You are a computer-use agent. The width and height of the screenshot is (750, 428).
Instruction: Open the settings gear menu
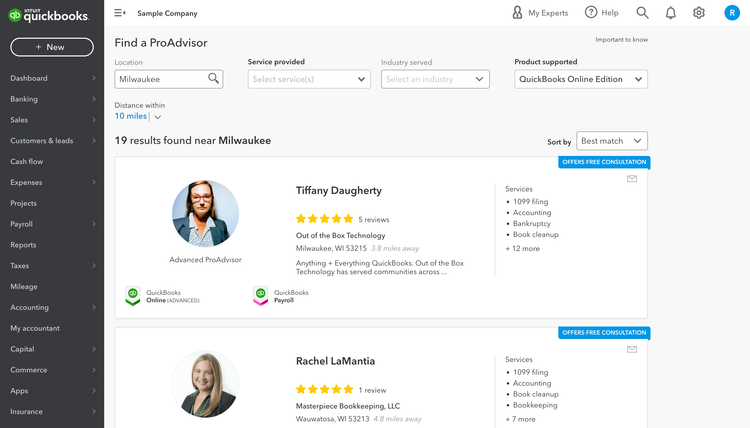click(x=699, y=13)
